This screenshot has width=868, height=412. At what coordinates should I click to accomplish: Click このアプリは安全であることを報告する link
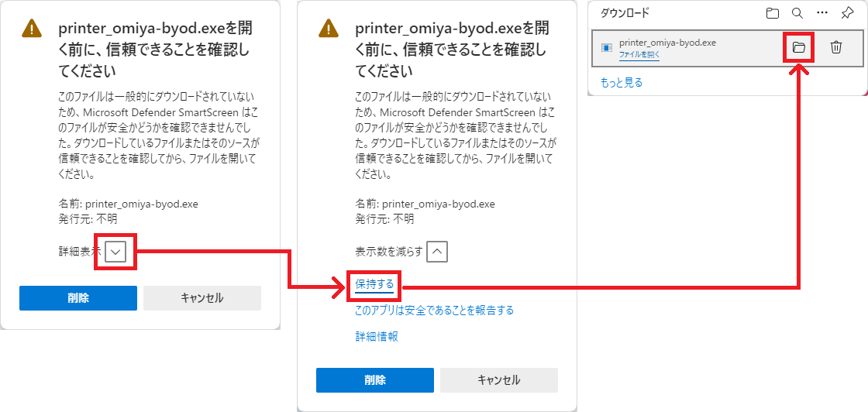tap(434, 311)
